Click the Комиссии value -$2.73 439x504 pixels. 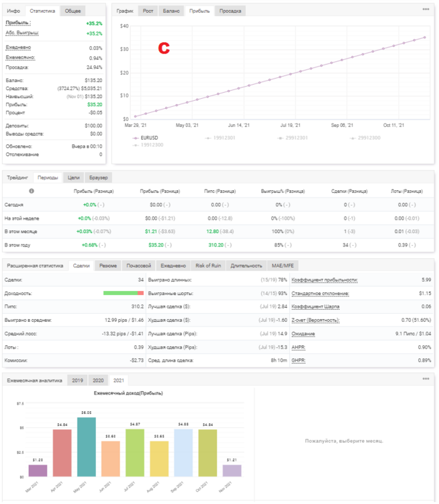pyautogui.click(x=137, y=360)
